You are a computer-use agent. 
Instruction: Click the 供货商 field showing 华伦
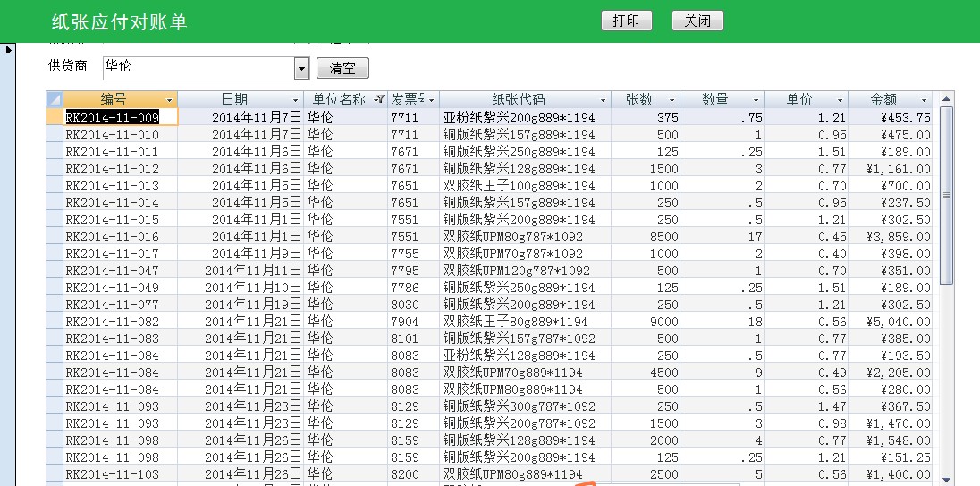pyautogui.click(x=199, y=68)
